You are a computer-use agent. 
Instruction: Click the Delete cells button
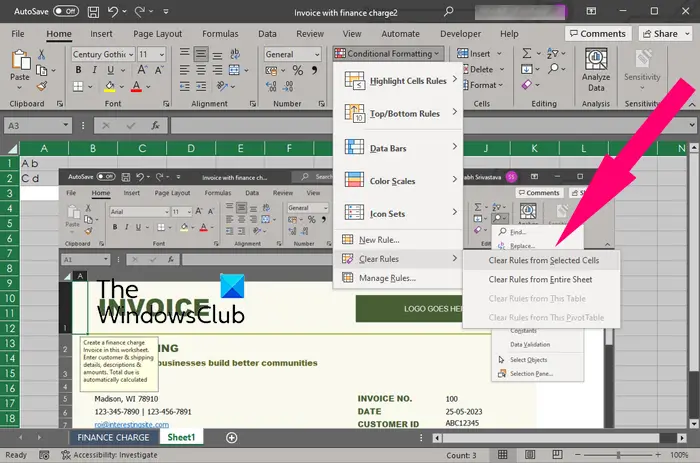point(478,69)
